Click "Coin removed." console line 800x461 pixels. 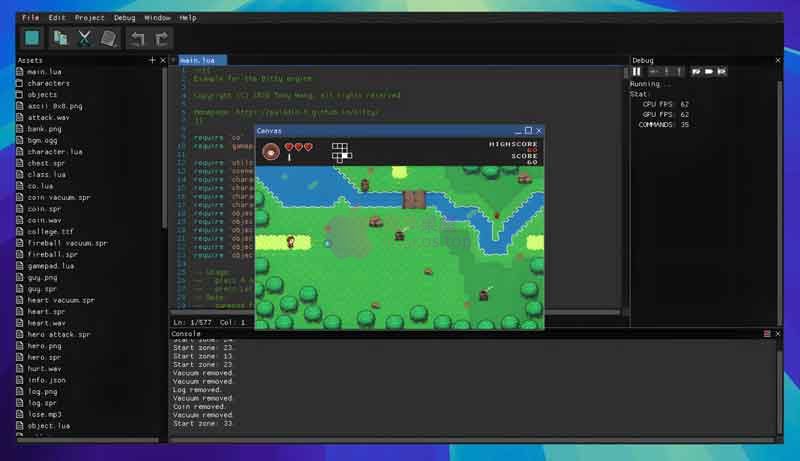199,406
